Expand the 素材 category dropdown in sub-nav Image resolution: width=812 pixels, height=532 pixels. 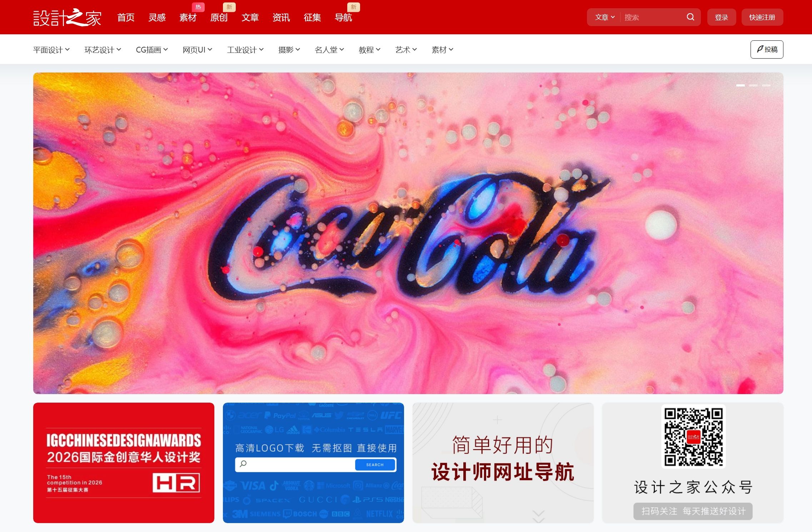point(443,50)
